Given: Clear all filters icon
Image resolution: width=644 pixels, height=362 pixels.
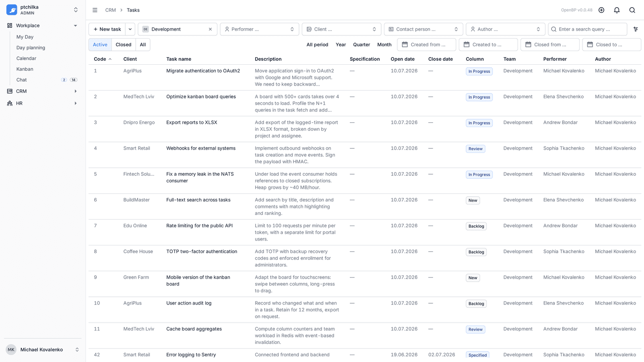Looking at the screenshot, I should tap(636, 29).
